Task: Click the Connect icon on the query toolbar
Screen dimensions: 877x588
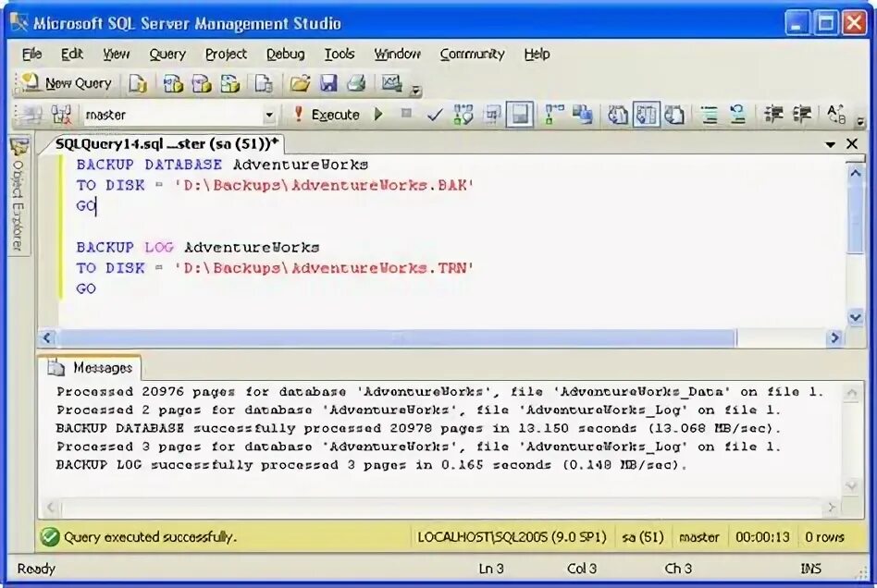Action: tap(31, 115)
